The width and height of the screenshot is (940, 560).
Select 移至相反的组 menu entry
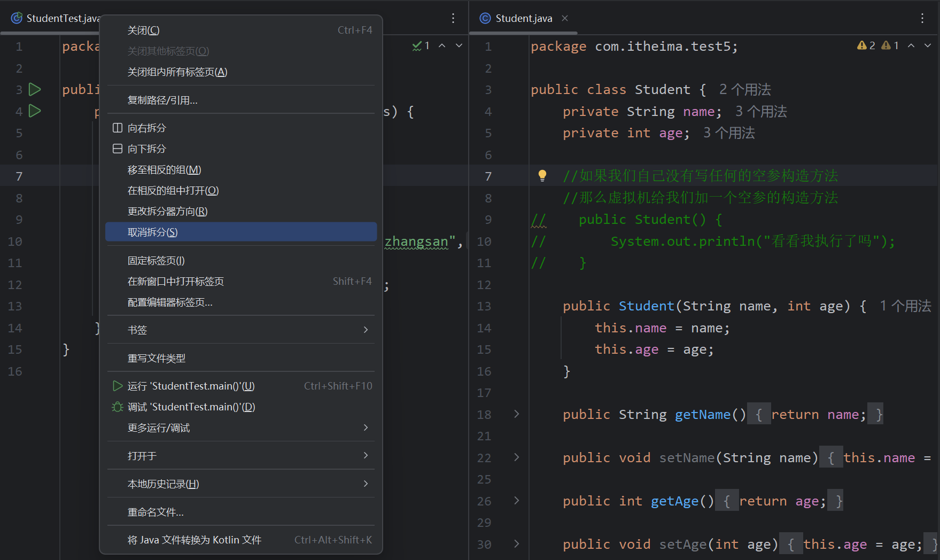[x=241, y=170]
